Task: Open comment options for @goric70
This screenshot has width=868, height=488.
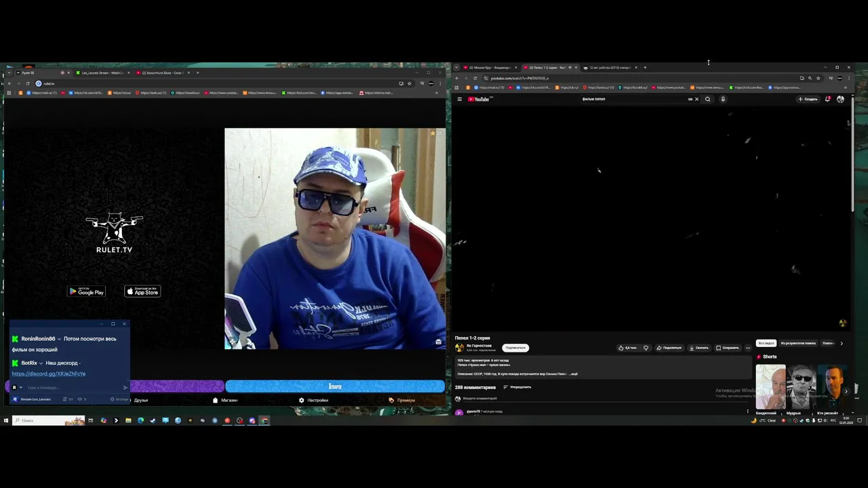Action: (748, 411)
